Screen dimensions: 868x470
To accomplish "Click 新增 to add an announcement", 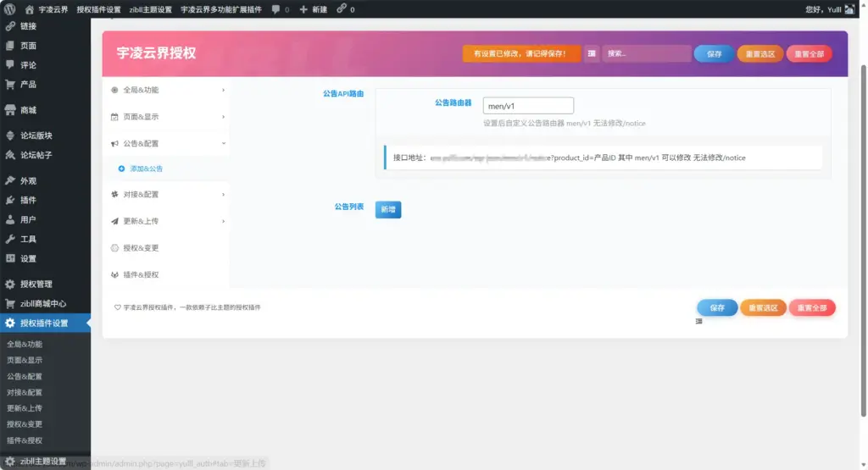I will click(388, 209).
